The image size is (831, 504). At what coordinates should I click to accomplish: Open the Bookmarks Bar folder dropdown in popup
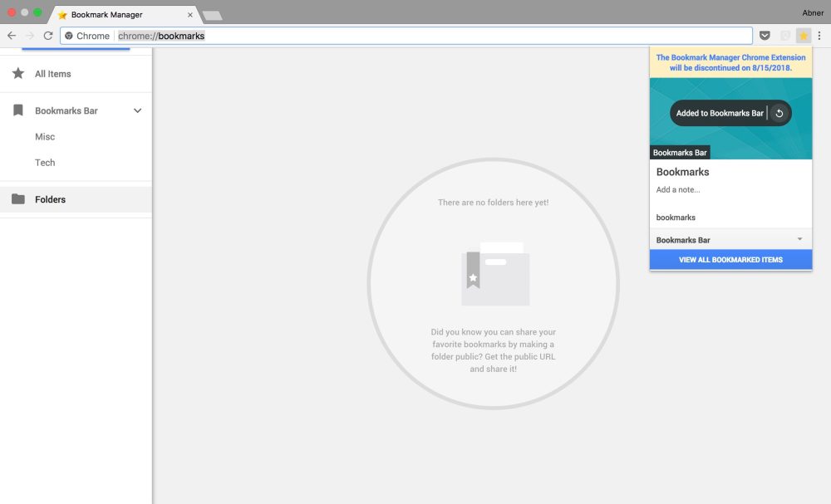[802, 240]
